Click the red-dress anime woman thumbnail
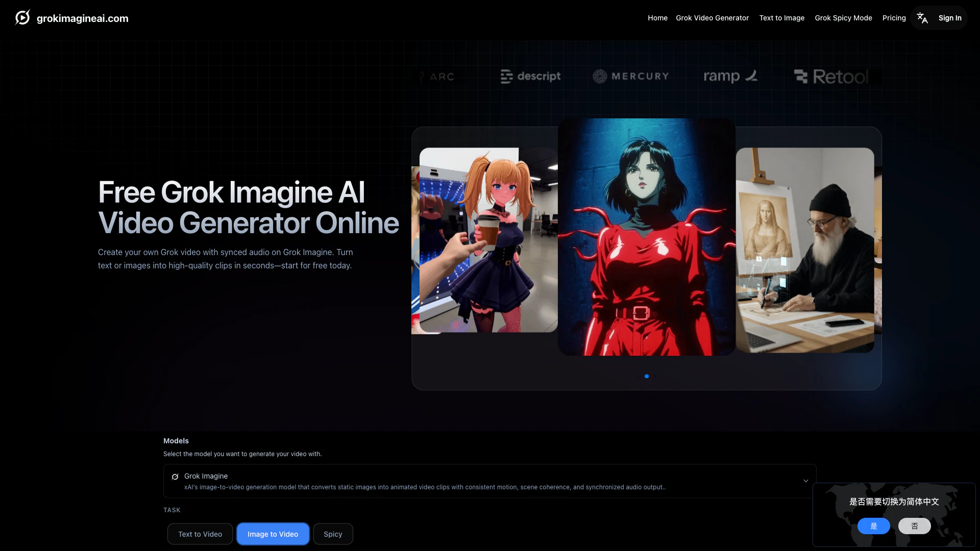 [x=646, y=237]
